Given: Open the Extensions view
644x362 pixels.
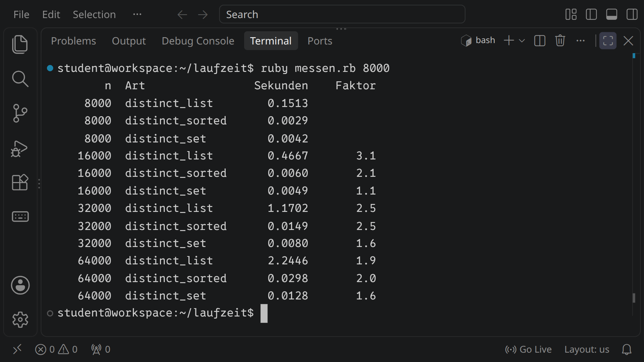Looking at the screenshot, I should pos(20,182).
